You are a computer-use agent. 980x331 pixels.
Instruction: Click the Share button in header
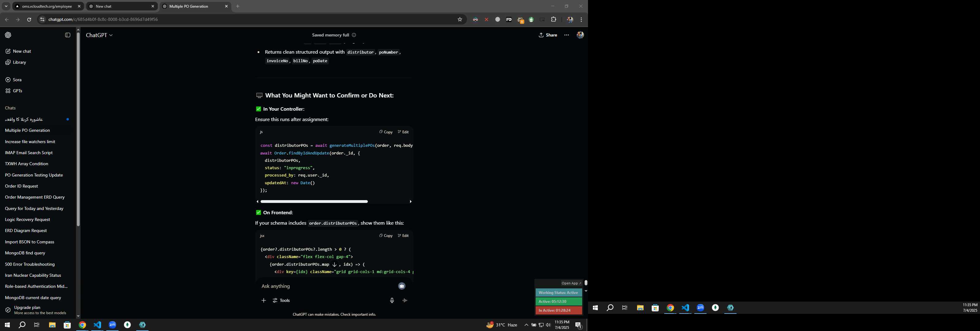click(548, 35)
